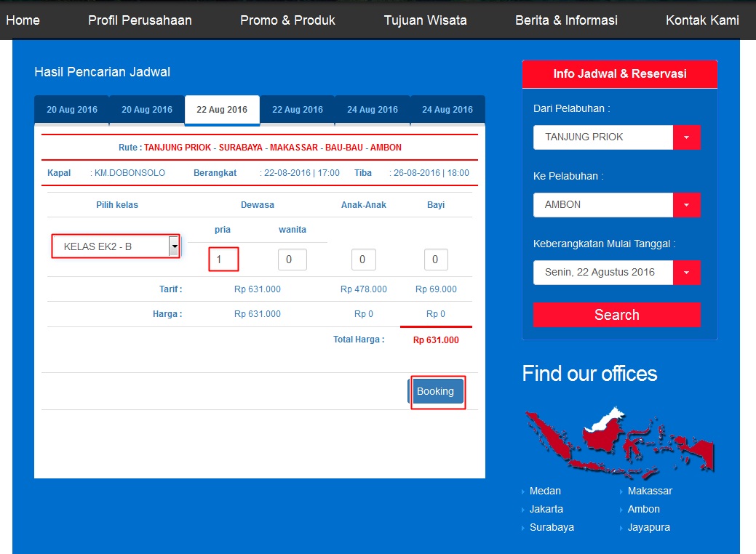Open the Makassar office link
Viewport: 756px width, 554px height.
pyautogui.click(x=650, y=491)
